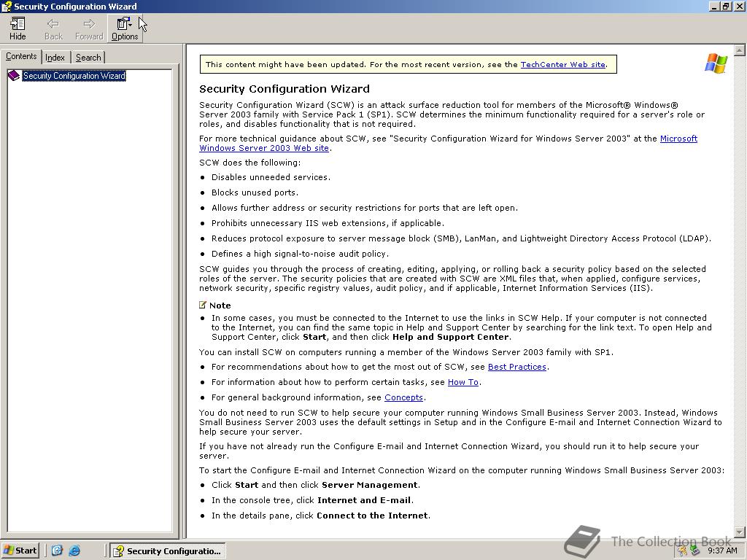The width and height of the screenshot is (747, 560).
Task: Click bold 'Connect to the Internet' text
Action: click(x=372, y=516)
